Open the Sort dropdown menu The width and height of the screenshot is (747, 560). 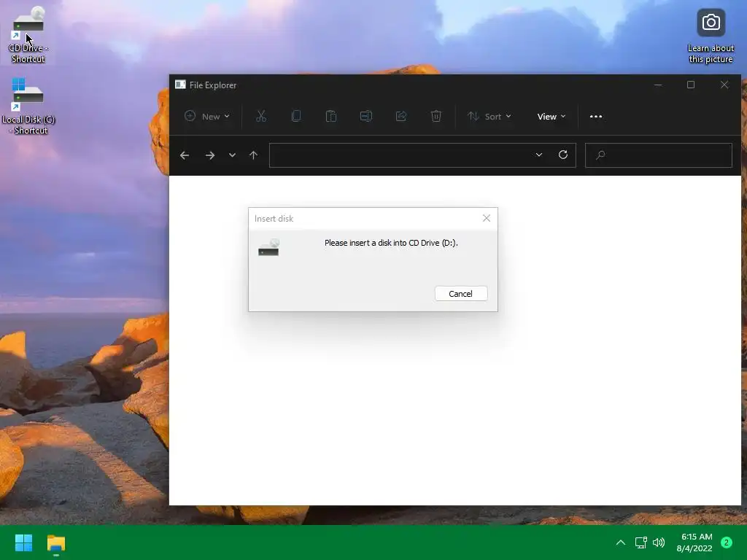(x=489, y=116)
